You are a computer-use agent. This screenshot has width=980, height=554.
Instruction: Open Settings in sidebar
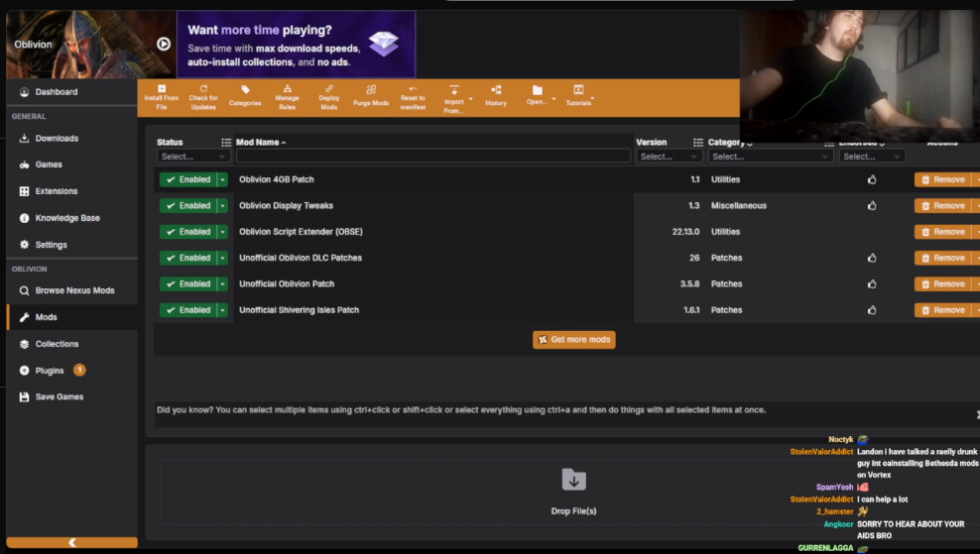(71, 245)
